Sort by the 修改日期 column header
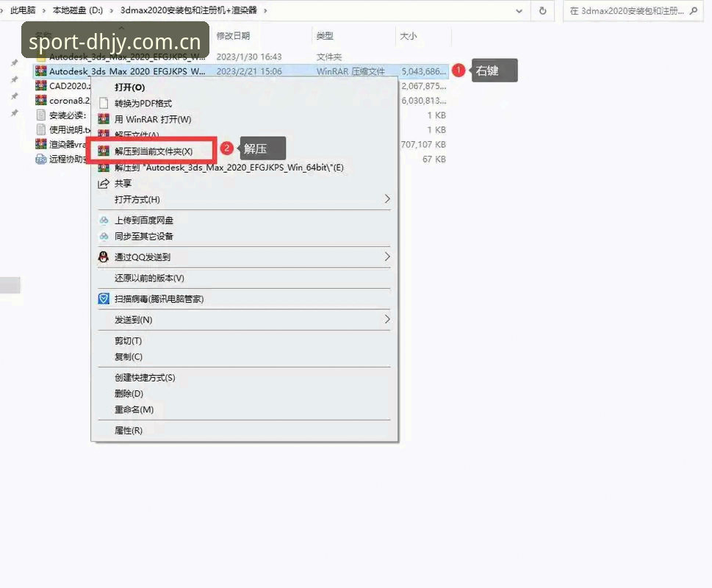 (233, 36)
